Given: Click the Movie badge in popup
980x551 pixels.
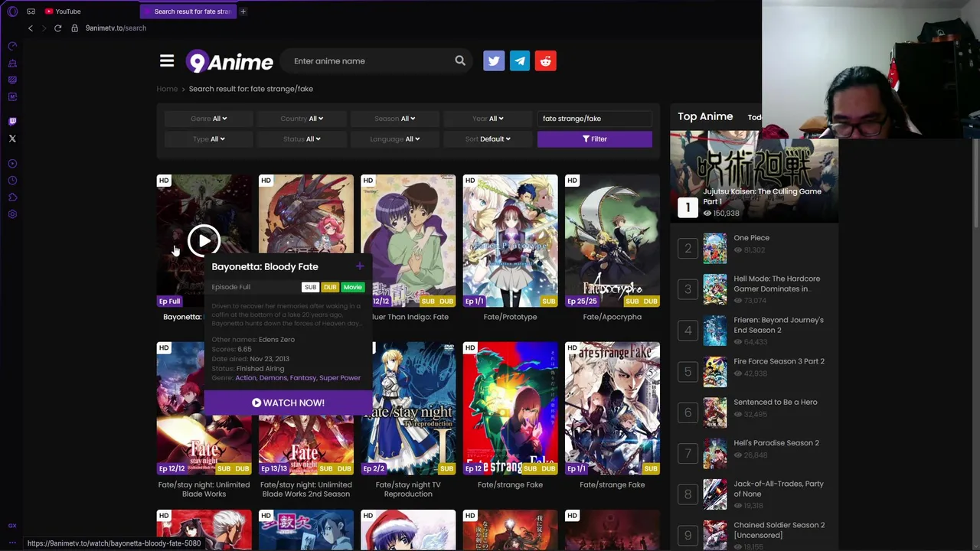Looking at the screenshot, I should [352, 288].
